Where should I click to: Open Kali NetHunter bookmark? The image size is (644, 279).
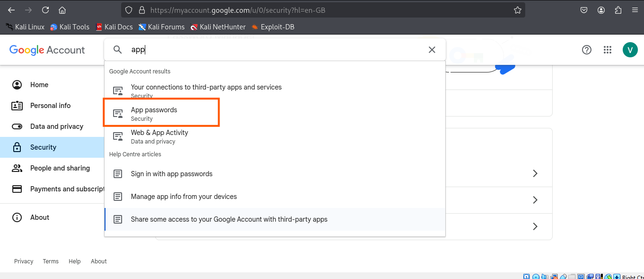click(x=218, y=27)
